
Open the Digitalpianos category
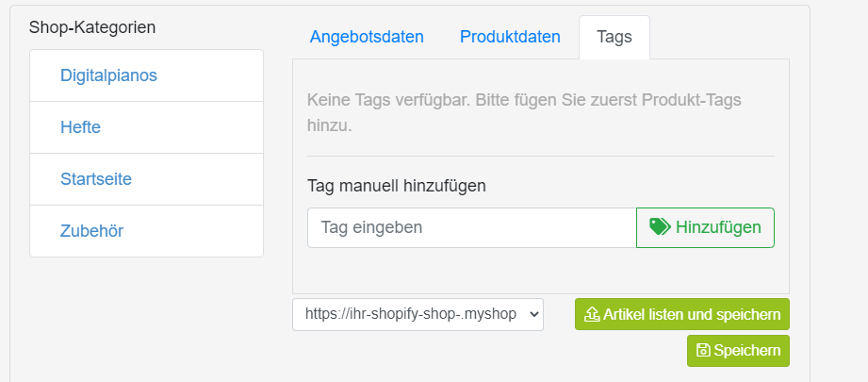(x=108, y=75)
